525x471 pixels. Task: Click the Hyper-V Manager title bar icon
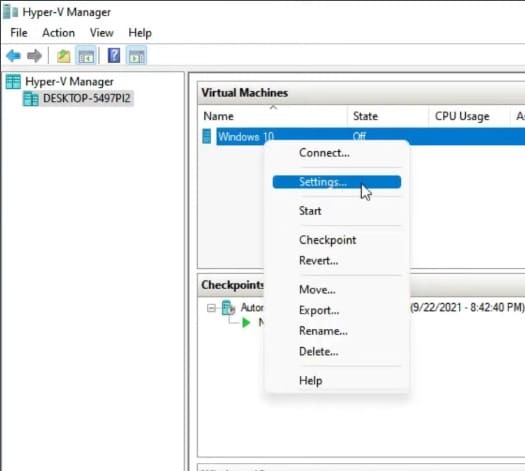click(10, 12)
